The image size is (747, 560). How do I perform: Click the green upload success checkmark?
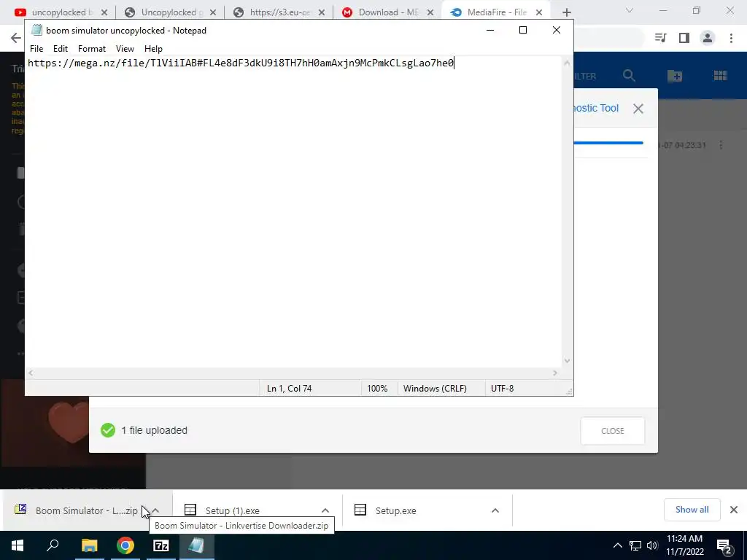tap(108, 430)
